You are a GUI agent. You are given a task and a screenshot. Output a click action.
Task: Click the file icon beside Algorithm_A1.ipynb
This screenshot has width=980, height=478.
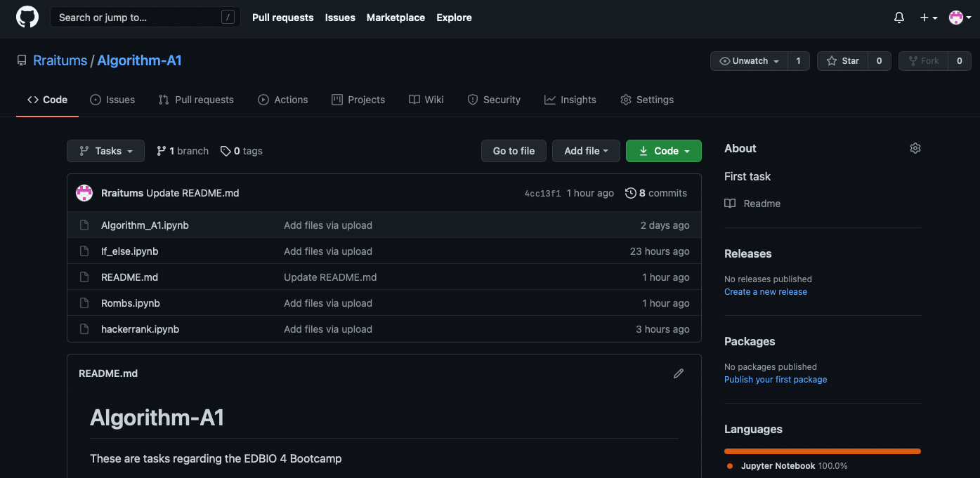[x=84, y=225]
